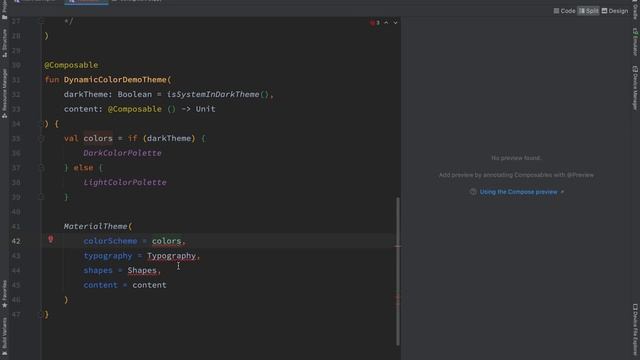Click the fun keyword
Image resolution: width=640 pixels, height=360 pixels.
tap(52, 80)
